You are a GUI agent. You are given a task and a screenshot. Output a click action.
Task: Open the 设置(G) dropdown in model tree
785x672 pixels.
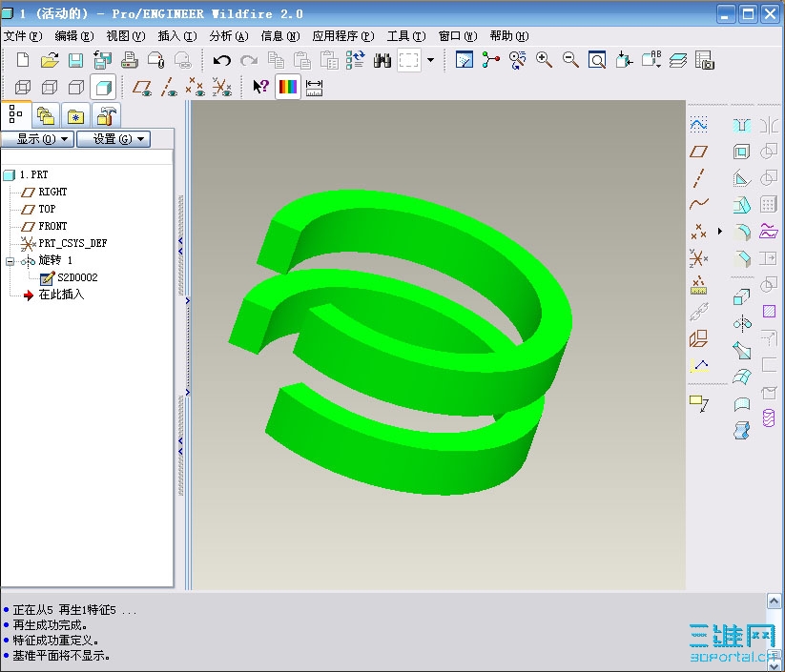[114, 139]
